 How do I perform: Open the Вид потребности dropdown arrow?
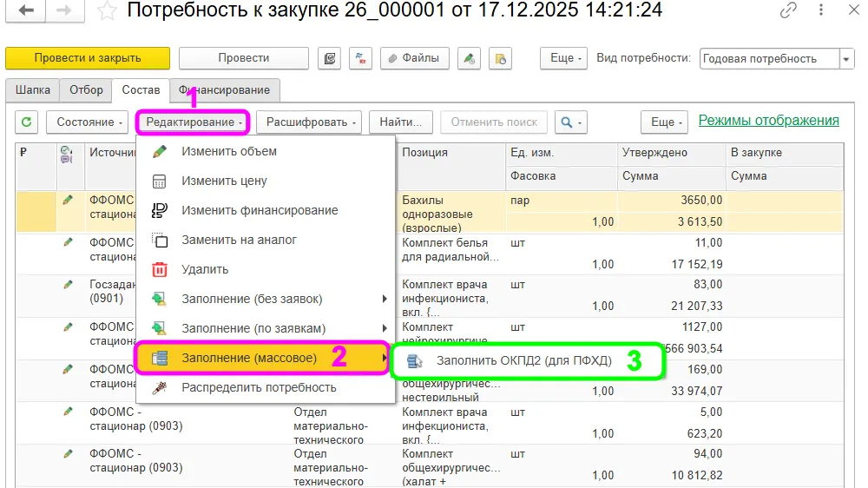click(x=846, y=59)
